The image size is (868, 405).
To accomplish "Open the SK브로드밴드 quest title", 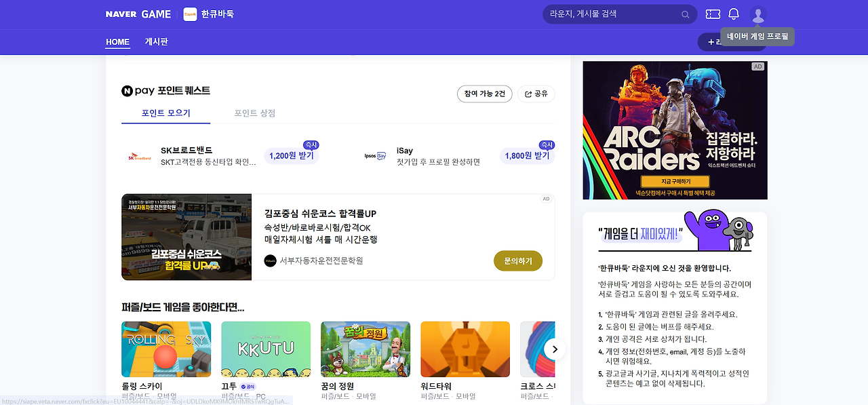I will (x=186, y=151).
